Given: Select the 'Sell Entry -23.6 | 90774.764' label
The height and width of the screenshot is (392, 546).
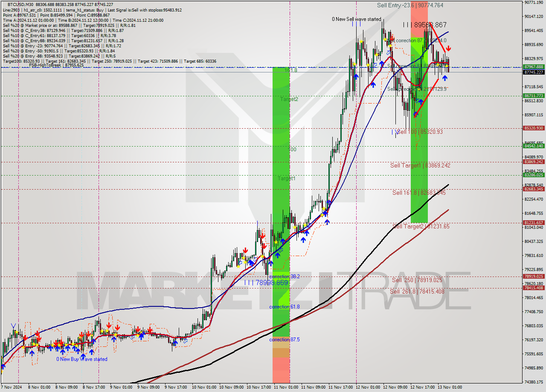Looking at the screenshot, I should click(x=410, y=5).
